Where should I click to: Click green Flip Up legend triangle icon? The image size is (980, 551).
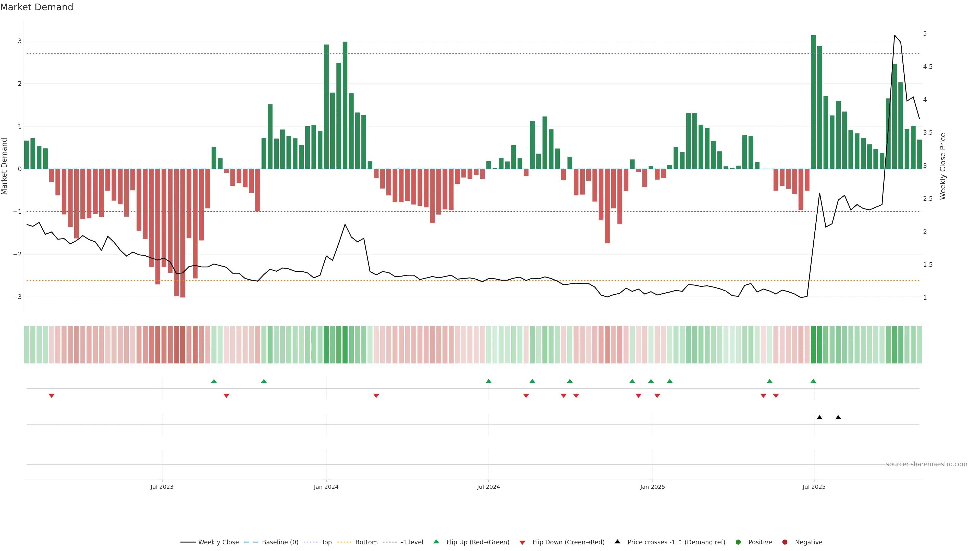436,542
